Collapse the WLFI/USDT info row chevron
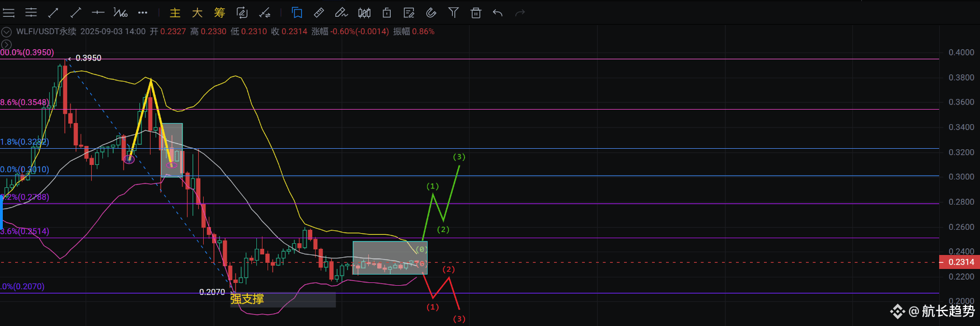Screen dimensions: 980x326 coord(7,32)
